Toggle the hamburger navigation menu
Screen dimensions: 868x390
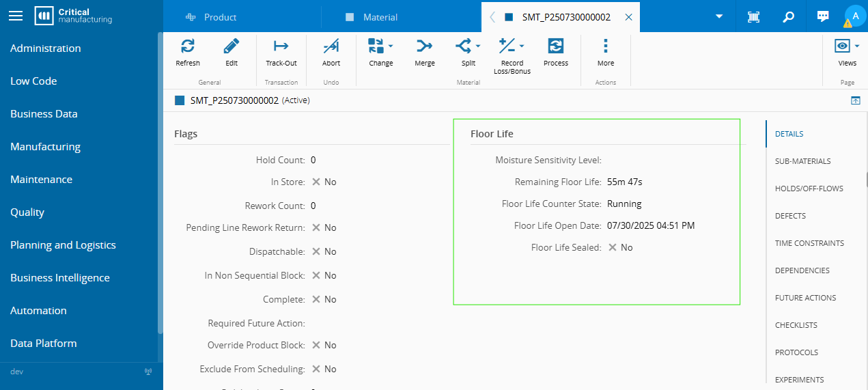pyautogui.click(x=16, y=16)
